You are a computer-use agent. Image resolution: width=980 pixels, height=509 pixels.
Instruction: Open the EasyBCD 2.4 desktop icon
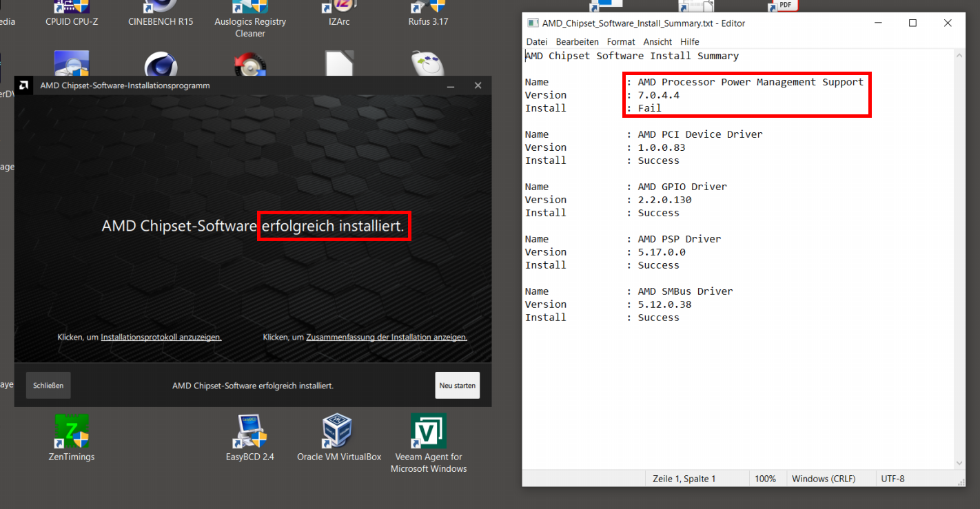249,438
